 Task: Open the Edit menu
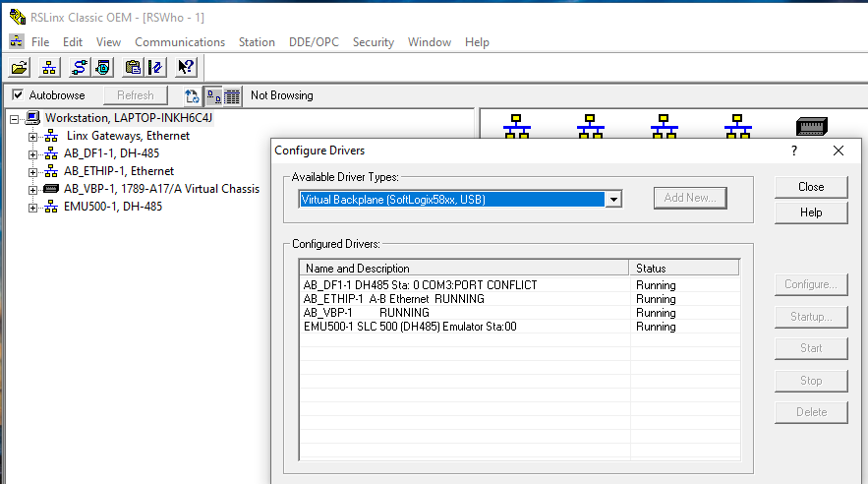73,42
